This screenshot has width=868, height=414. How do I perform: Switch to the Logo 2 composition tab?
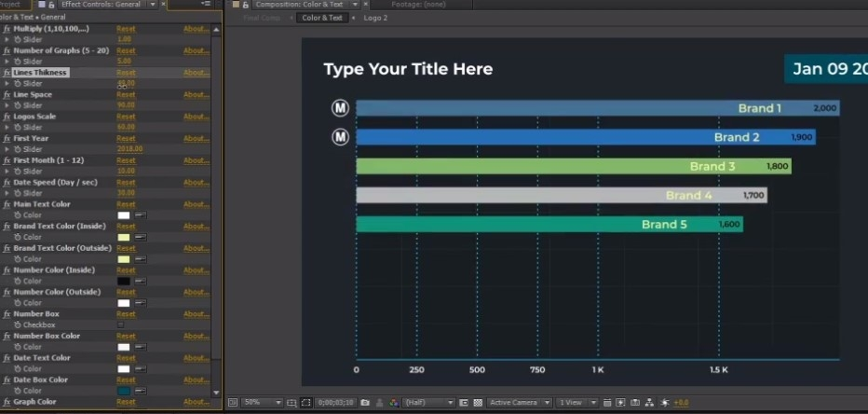(375, 18)
